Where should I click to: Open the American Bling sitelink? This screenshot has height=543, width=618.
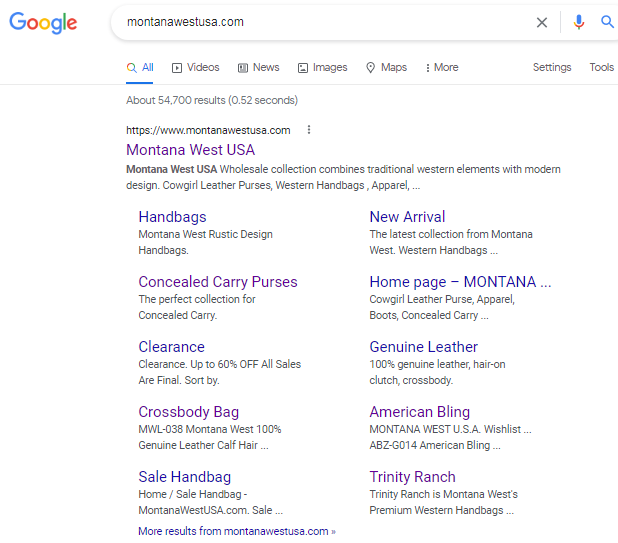coord(420,412)
